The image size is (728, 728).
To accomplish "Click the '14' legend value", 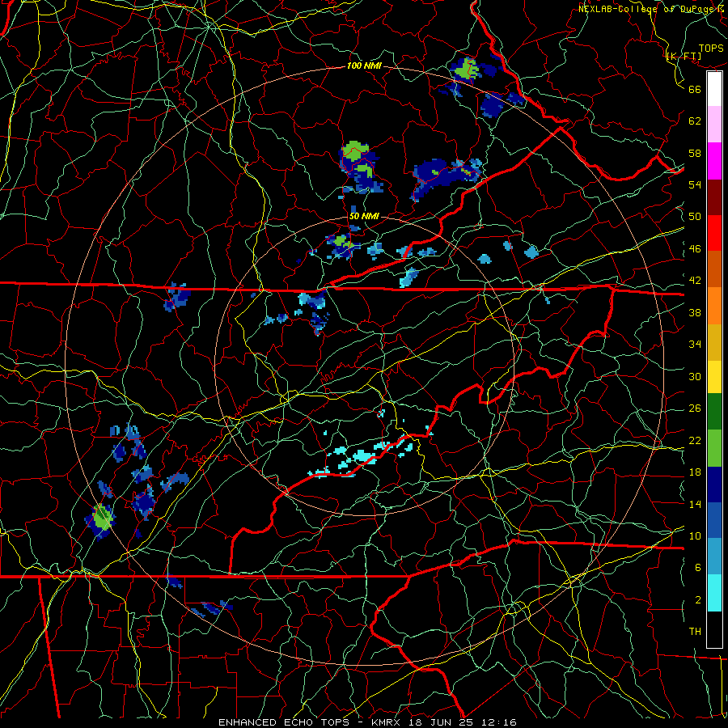I will (x=695, y=504).
